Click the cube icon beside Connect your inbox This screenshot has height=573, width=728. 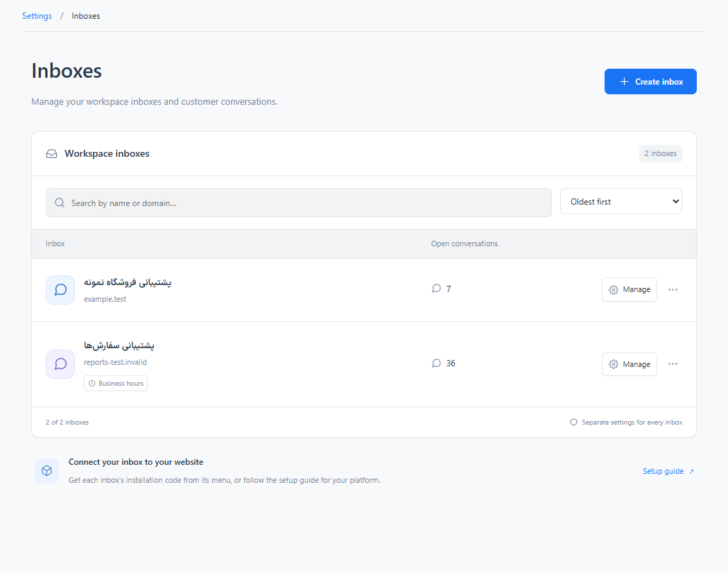click(46, 471)
